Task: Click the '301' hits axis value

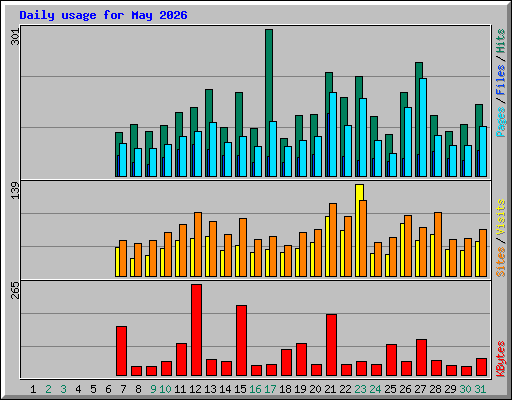Action: pos(16,37)
